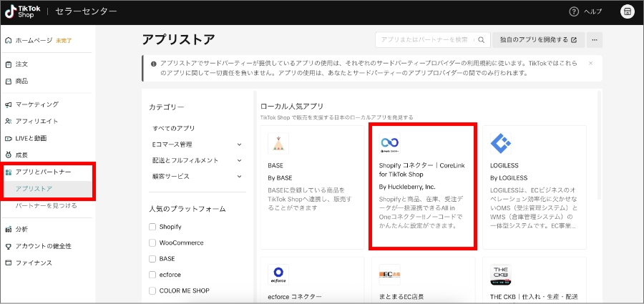Image resolution: width=644 pixels, height=304 pixels.
Task: Expand the 配送とフルフィルメント category chevron
Action: click(240, 161)
